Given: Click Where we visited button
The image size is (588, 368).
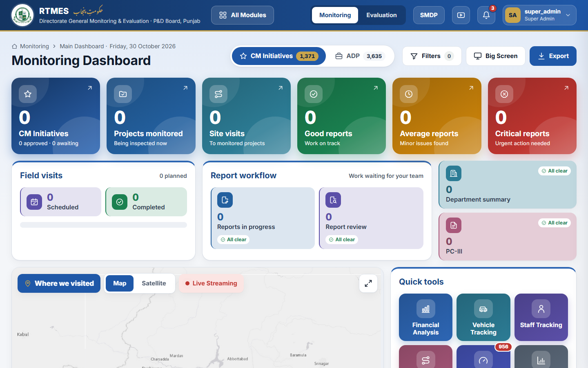Looking at the screenshot, I should [x=59, y=283].
